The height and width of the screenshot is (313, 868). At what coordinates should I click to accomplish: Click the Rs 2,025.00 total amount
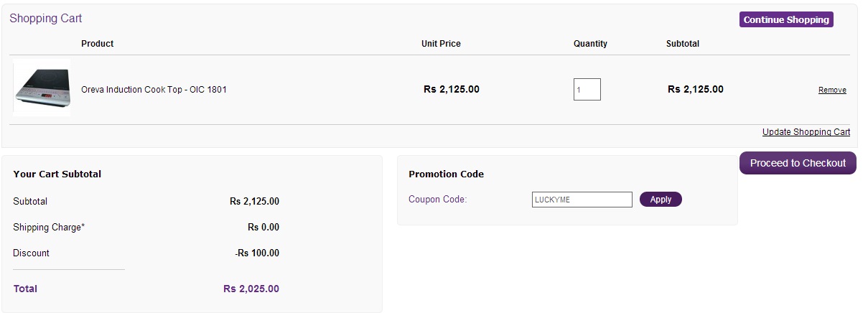[251, 289]
